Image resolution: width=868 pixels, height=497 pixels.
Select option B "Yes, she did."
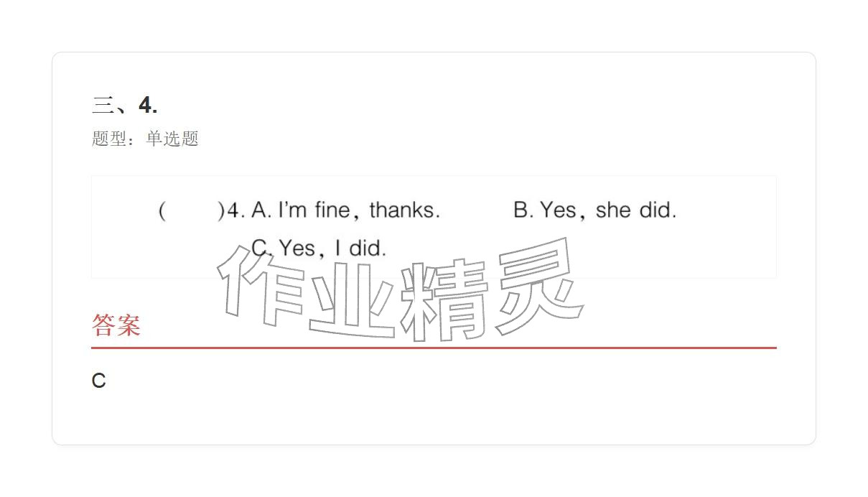coord(595,210)
